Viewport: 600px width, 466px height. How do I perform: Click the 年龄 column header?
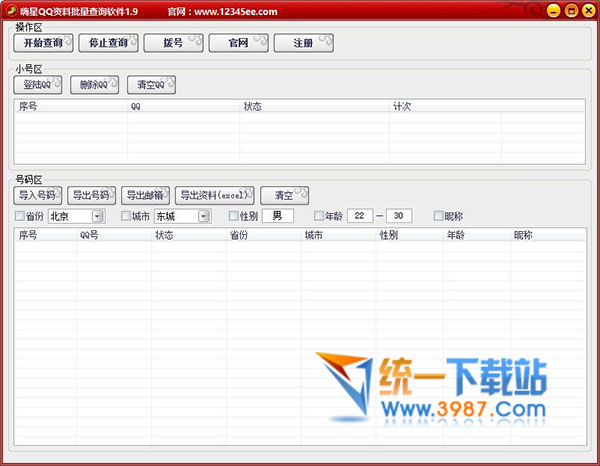477,235
